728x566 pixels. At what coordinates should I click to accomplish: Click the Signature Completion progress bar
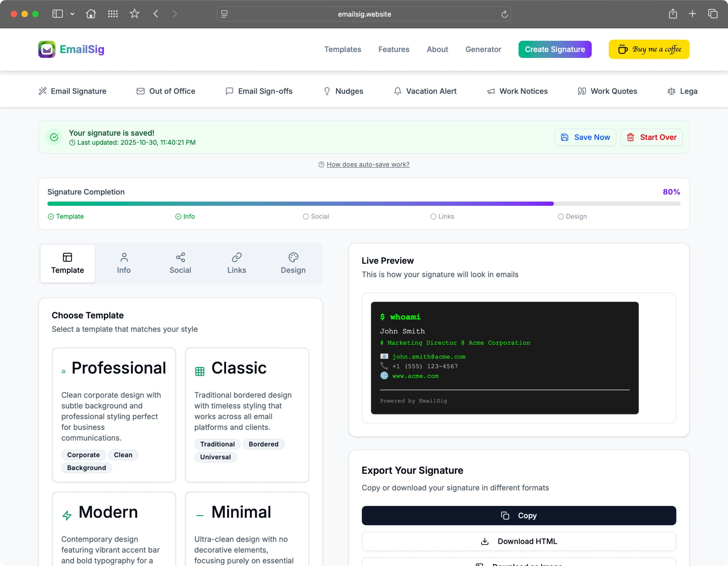[364, 204]
